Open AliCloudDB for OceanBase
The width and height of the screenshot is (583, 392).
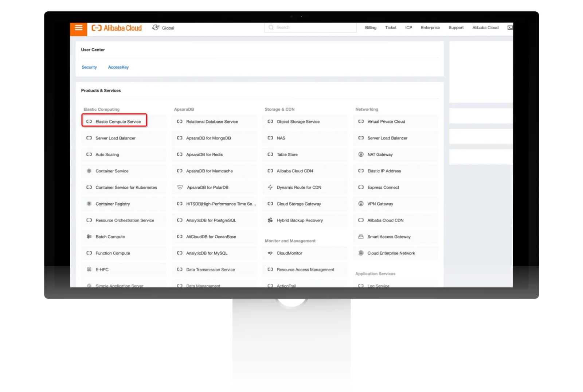click(x=214, y=236)
